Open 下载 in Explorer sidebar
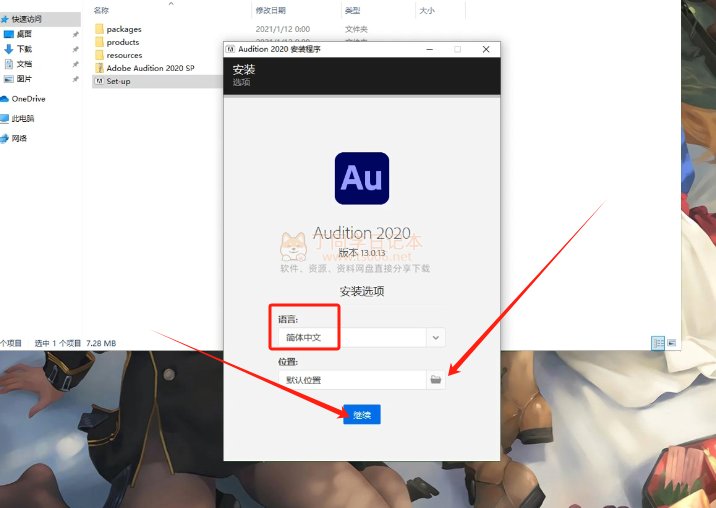Image resolution: width=716 pixels, height=508 pixels. [x=24, y=49]
